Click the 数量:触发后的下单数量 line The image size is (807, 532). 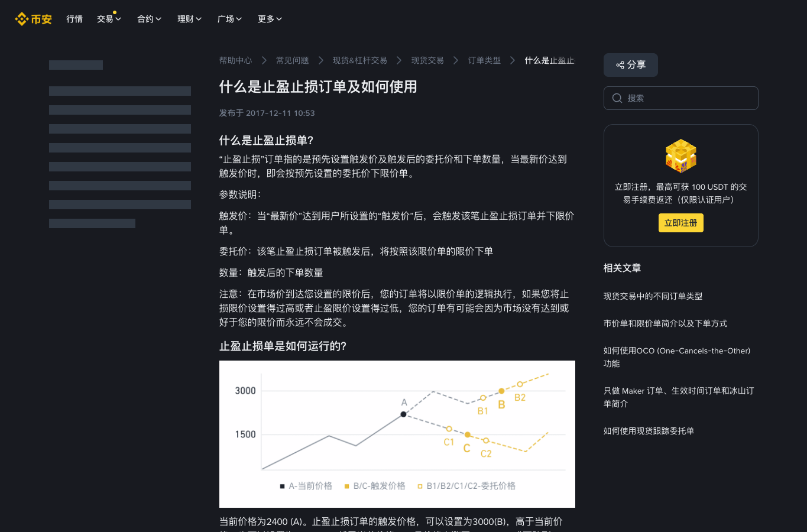pos(271,273)
